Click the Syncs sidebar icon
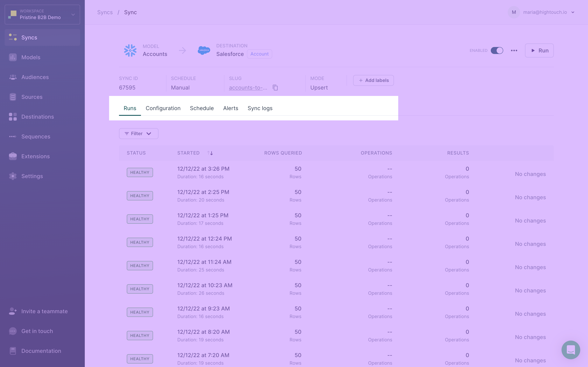This screenshot has width=588, height=367. pos(13,37)
